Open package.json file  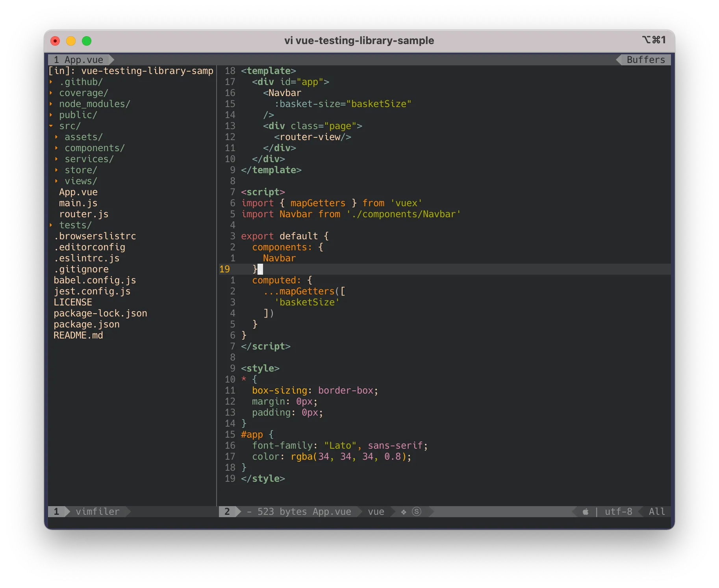[87, 324]
